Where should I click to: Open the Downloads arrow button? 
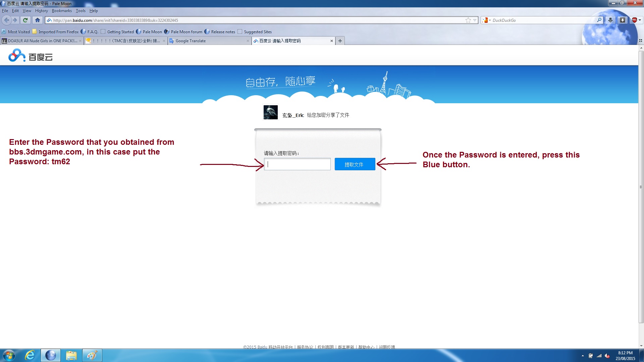point(610,20)
